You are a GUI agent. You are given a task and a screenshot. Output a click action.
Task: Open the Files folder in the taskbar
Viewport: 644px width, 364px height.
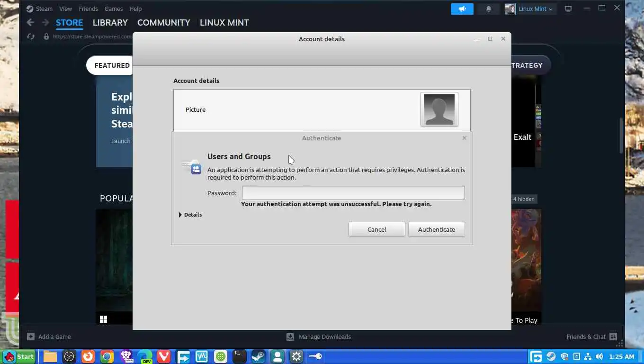coord(50,356)
